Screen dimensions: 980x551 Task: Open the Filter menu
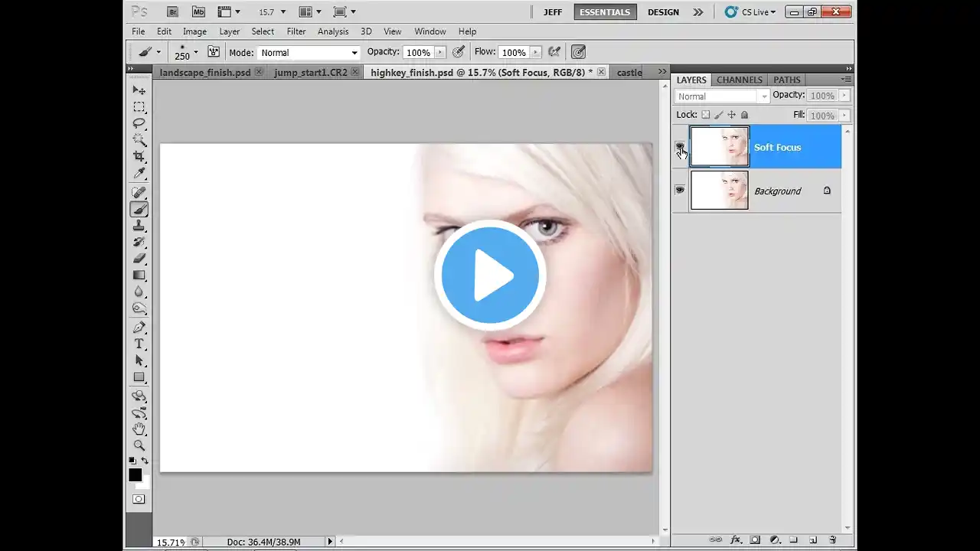tap(296, 31)
